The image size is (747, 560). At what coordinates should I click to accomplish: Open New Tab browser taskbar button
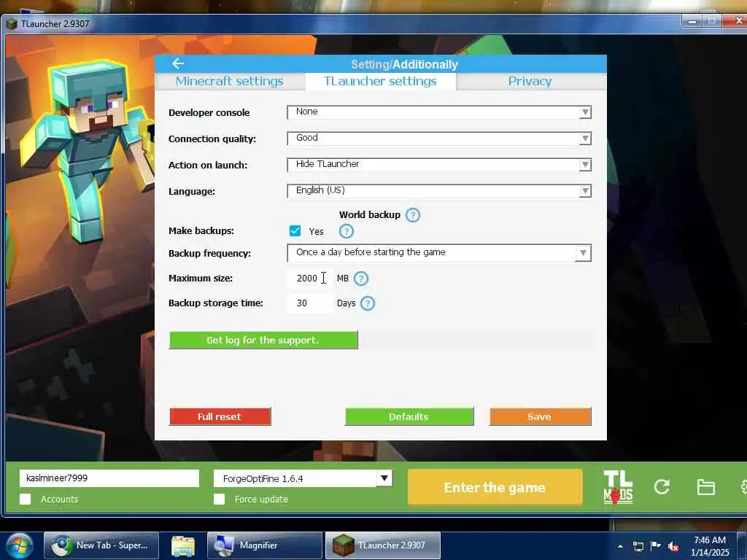pos(101,545)
